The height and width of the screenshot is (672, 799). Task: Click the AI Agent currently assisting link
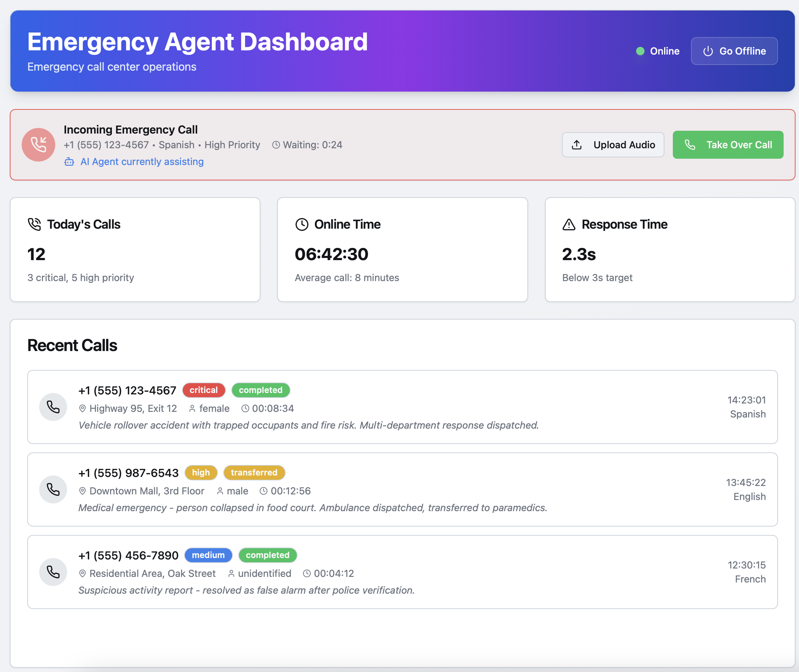pyautogui.click(x=142, y=162)
